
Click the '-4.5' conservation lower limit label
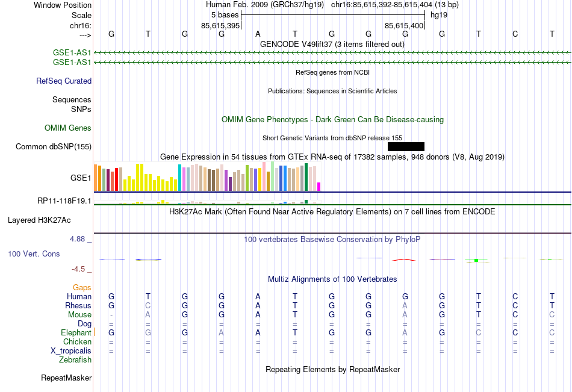[x=78, y=269]
